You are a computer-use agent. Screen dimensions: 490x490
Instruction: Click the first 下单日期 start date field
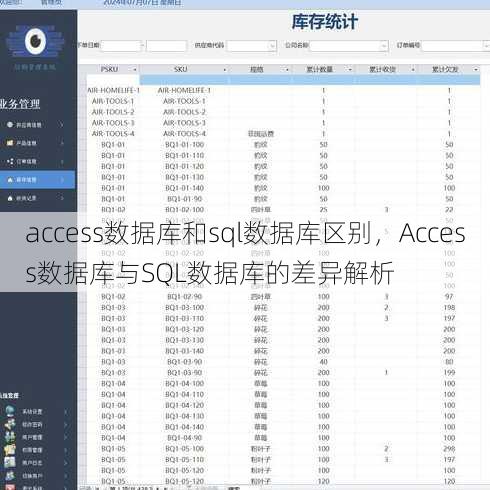[x=122, y=45]
